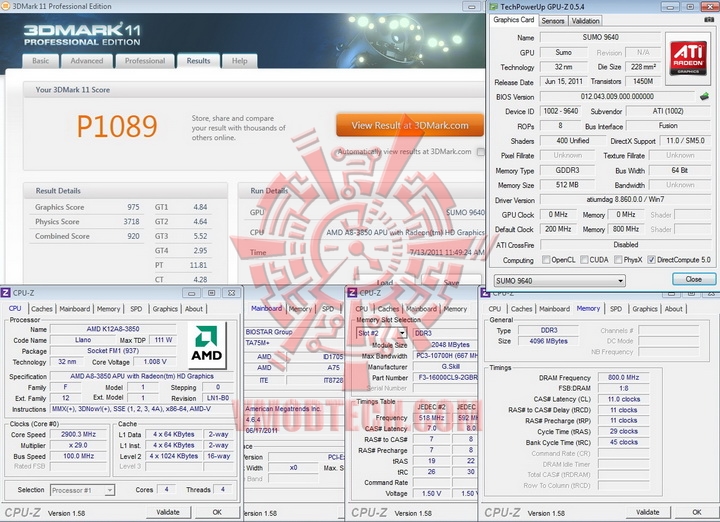720x522 pixels.
Task: Check automatically view results at 3DMark.com
Action: pyautogui.click(x=480, y=152)
